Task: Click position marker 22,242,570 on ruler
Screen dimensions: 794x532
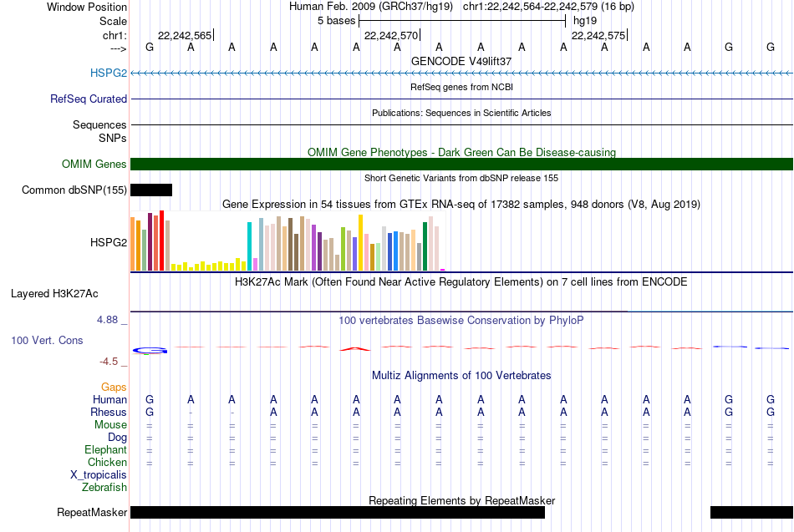Action: point(392,35)
